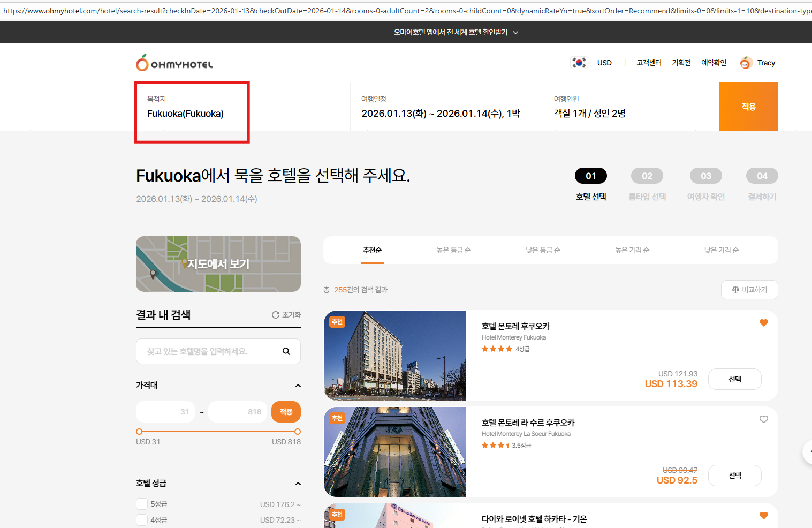Open the 예약확인 menu link

point(714,63)
